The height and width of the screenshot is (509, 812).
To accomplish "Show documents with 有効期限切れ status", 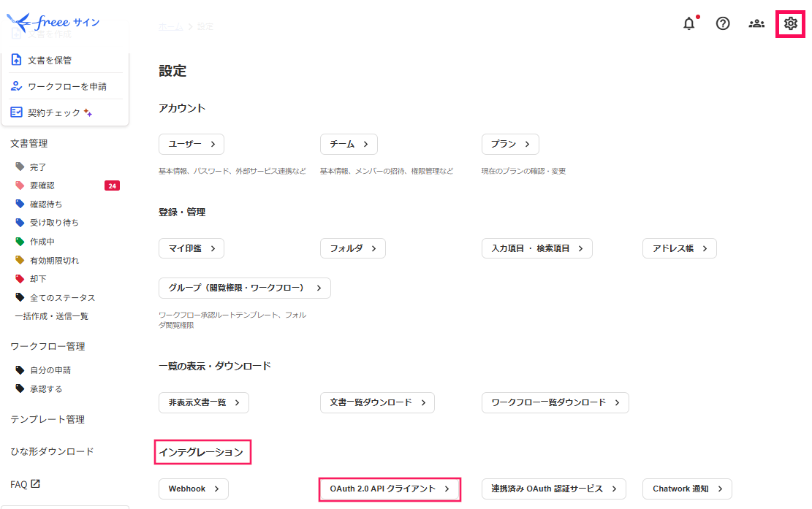I will click(54, 260).
